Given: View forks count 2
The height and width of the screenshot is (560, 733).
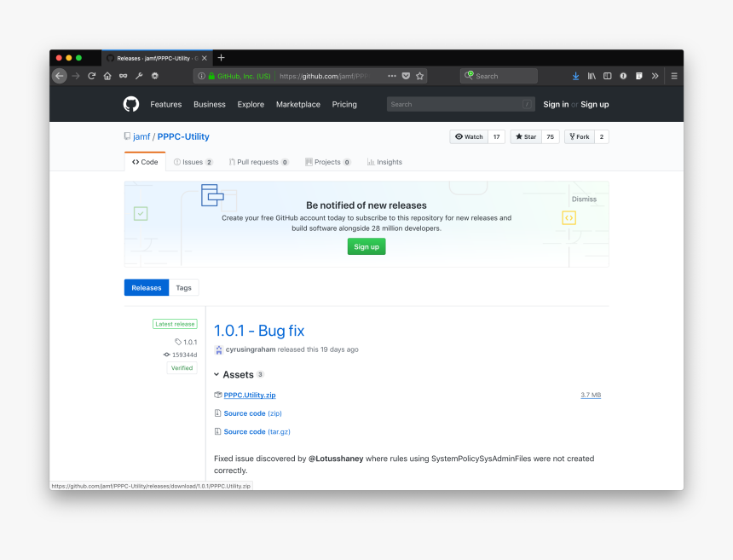Looking at the screenshot, I should 602,136.
